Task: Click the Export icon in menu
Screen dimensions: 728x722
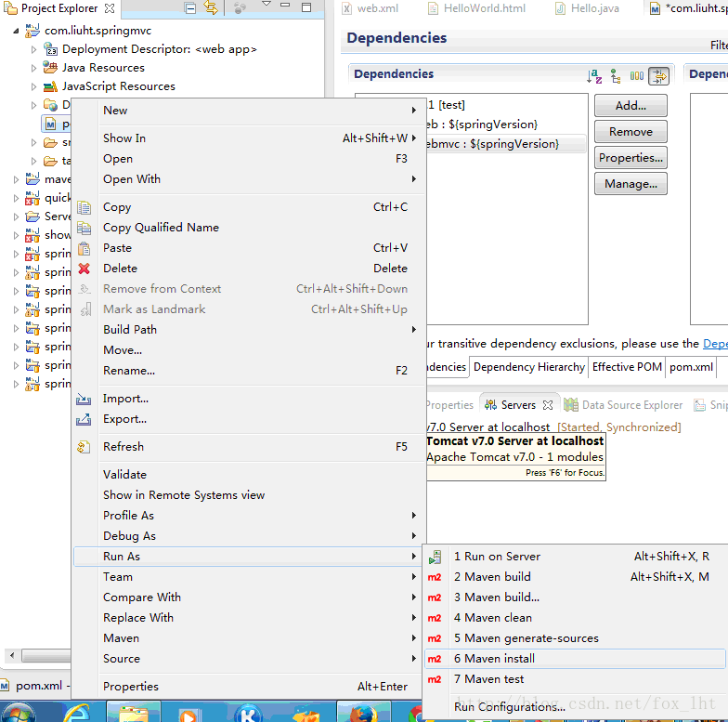Action: (84, 419)
